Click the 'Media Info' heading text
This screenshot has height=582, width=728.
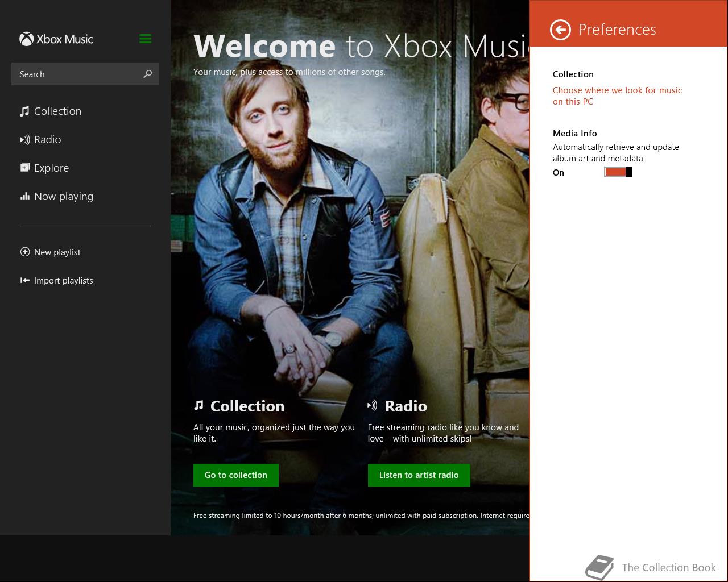coord(574,134)
